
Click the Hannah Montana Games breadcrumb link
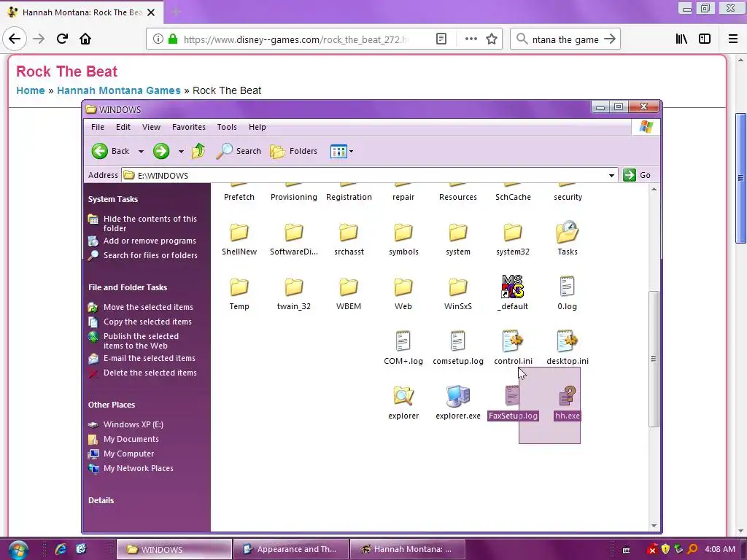[x=119, y=90]
